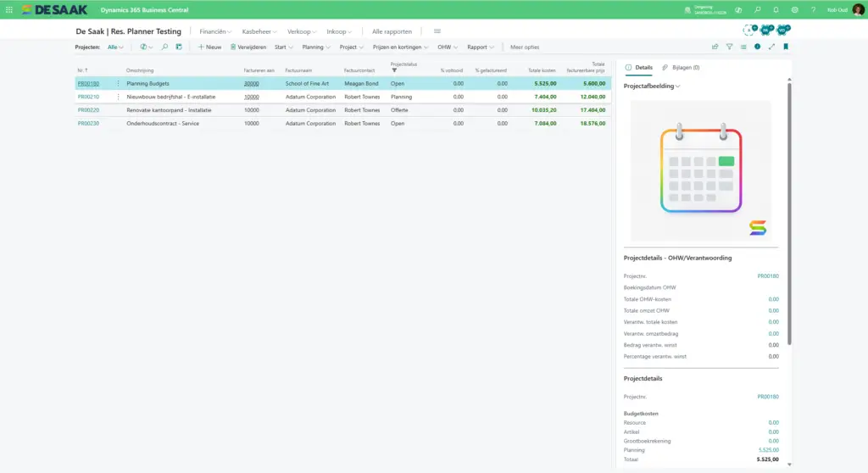Click Meer opties
The image size is (868, 473).
click(x=525, y=47)
